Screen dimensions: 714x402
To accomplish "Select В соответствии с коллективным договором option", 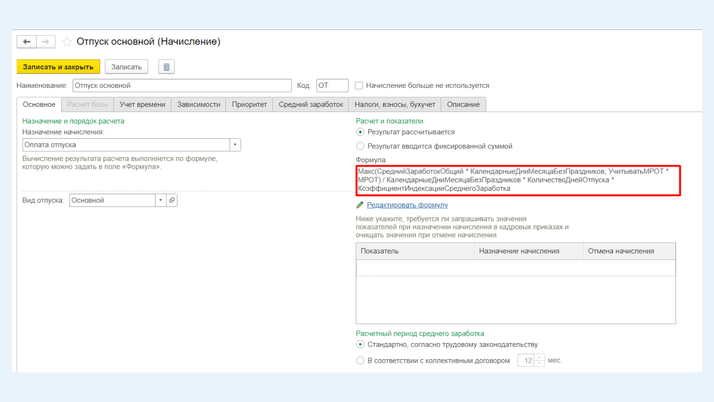I will 360,361.
